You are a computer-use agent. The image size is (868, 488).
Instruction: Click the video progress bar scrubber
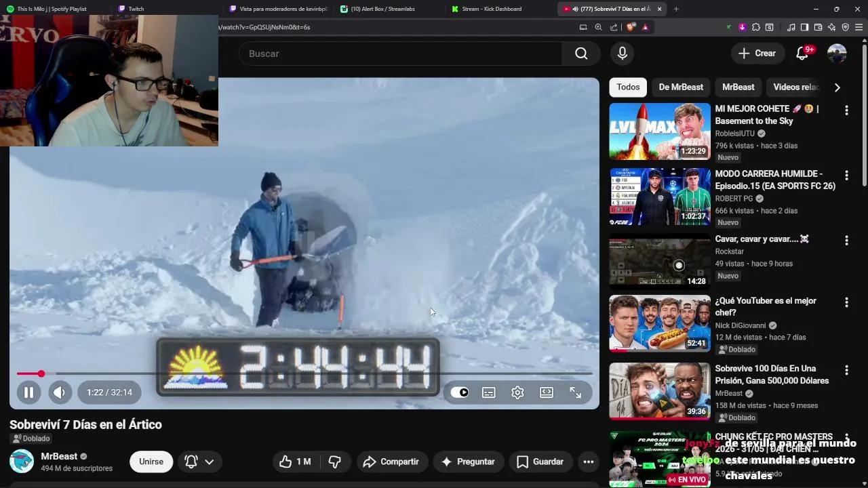point(41,373)
